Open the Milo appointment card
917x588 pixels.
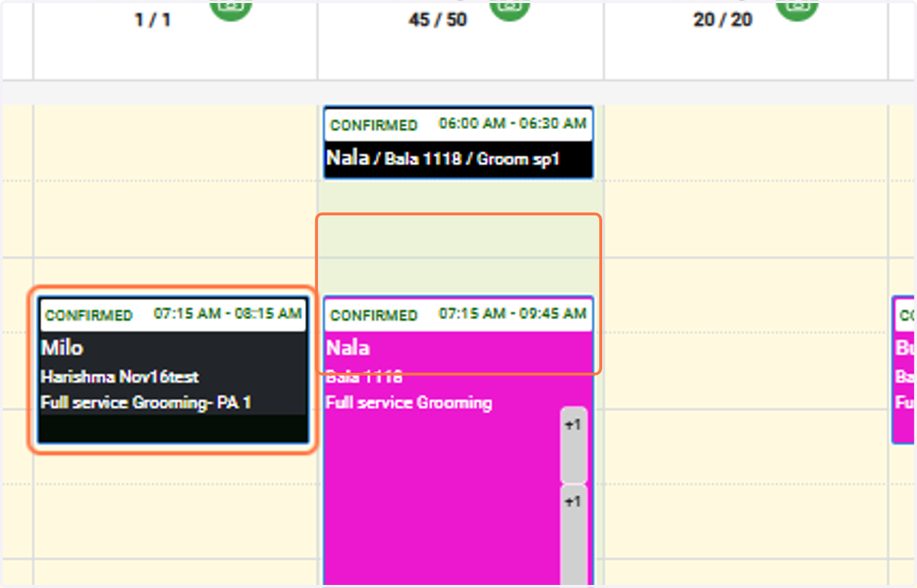173,370
